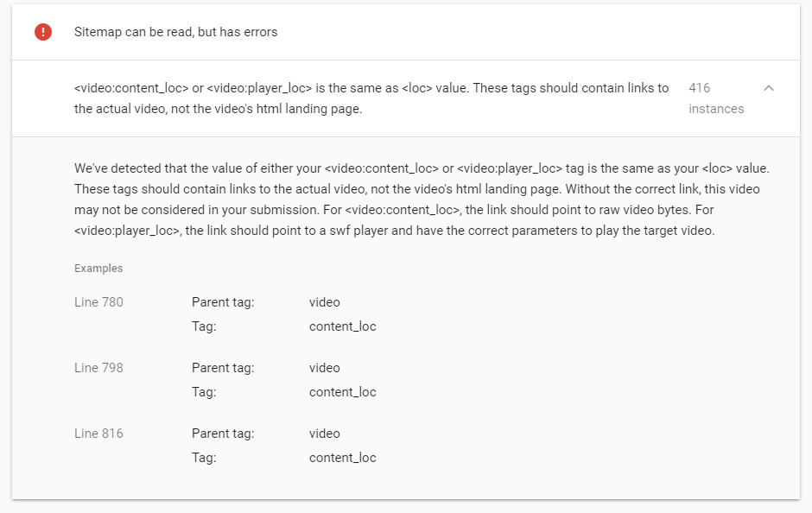Image resolution: width=812 pixels, height=513 pixels.
Task: Click the "video" parent tag for Line 798
Action: (324, 368)
